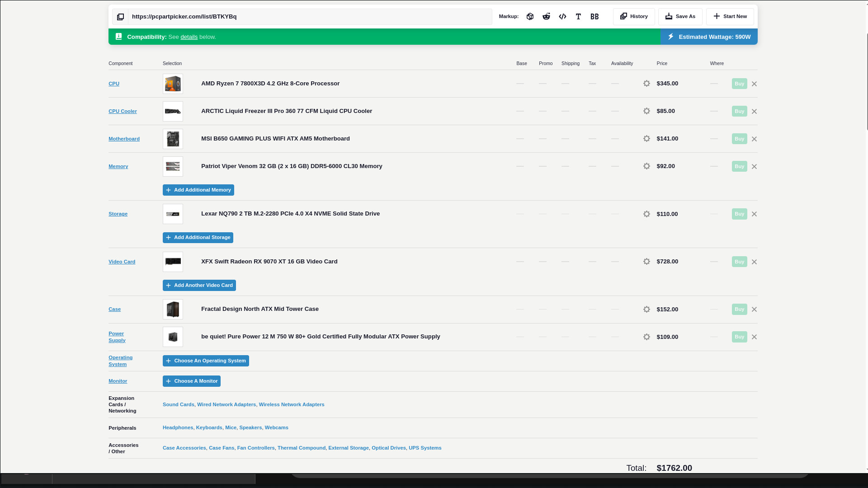This screenshot has height=488, width=868.
Task: Open the Memory category link
Action: pyautogui.click(x=118, y=166)
